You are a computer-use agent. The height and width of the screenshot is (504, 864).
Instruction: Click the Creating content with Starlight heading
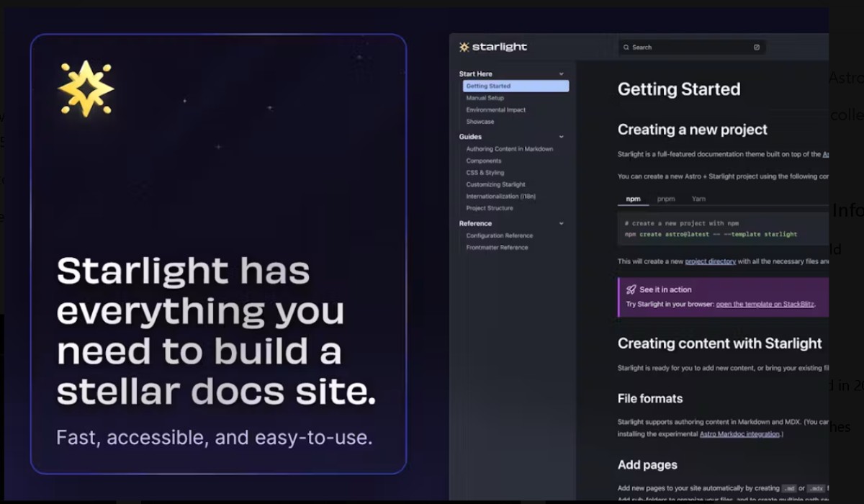coord(720,343)
